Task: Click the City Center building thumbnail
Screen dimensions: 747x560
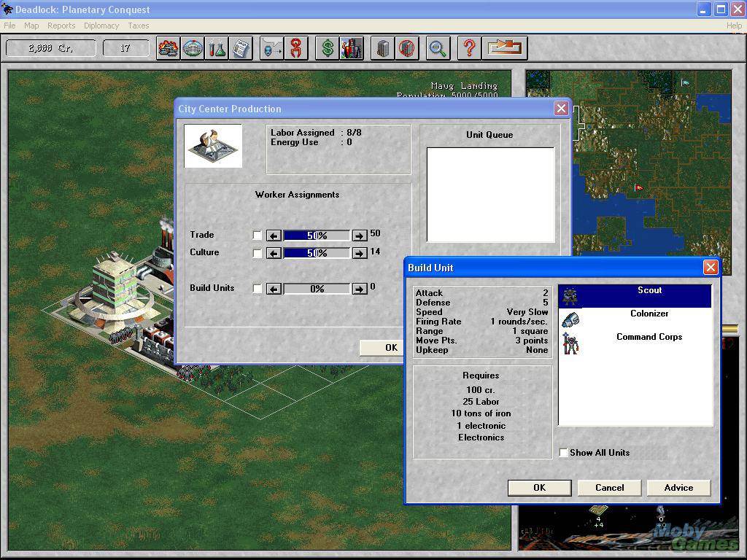Action: coord(213,146)
